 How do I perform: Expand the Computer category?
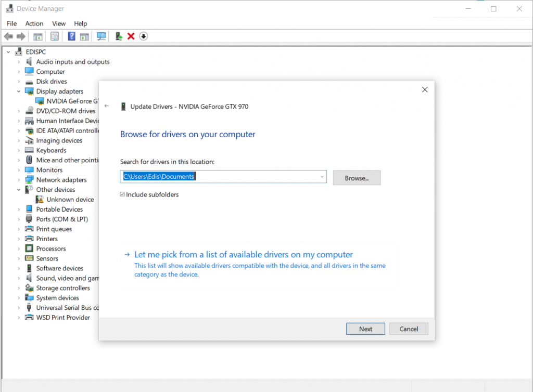coord(19,72)
